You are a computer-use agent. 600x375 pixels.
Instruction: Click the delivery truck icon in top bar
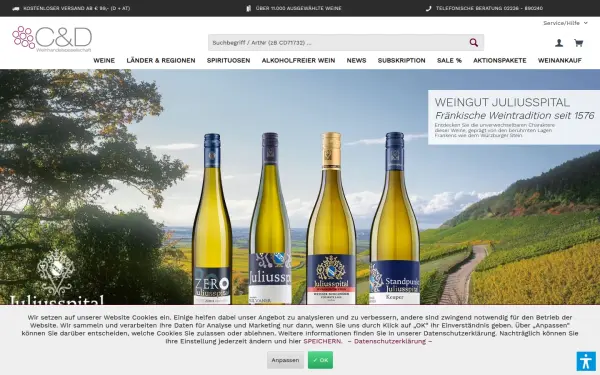[x=16, y=8]
